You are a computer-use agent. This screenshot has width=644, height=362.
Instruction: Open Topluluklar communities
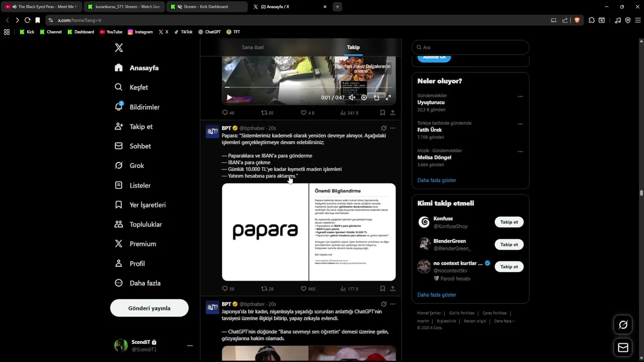click(138, 224)
